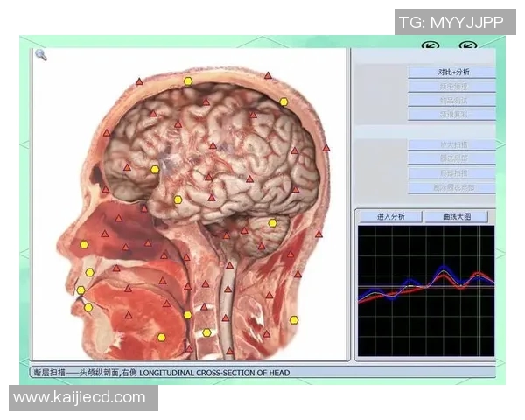
Task: Open the 曲线大图 large curve view
Action: [456, 215]
